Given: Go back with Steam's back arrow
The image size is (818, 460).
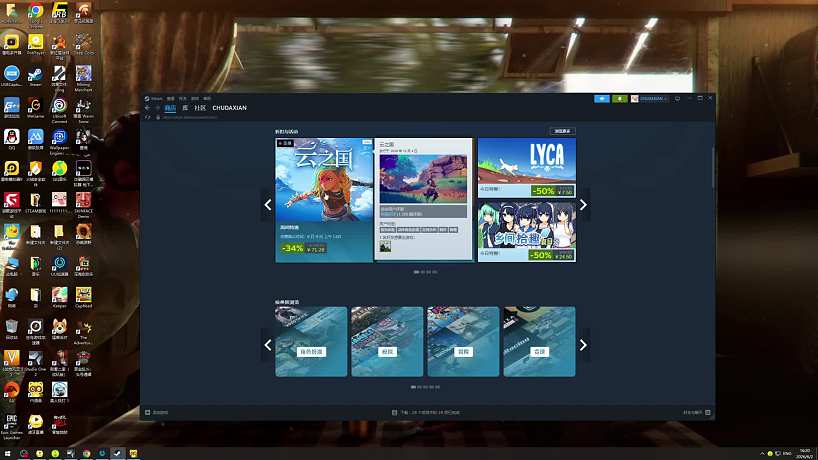Looking at the screenshot, I should pos(148,108).
